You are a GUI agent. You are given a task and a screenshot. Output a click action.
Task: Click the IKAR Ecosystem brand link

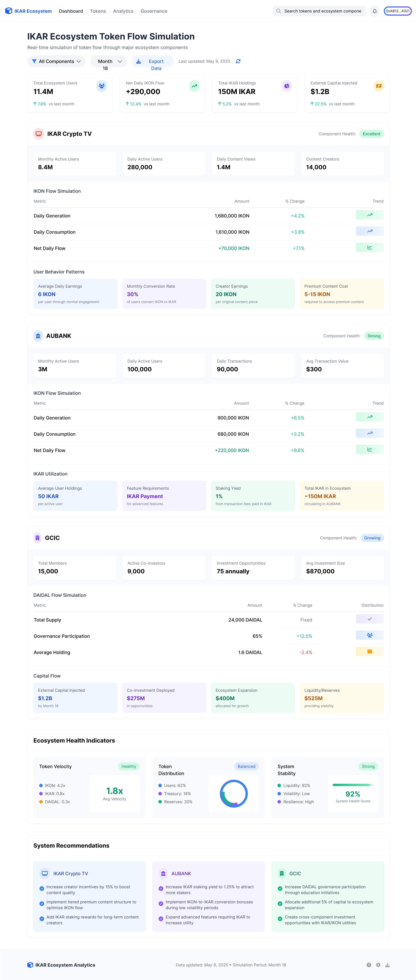point(29,11)
